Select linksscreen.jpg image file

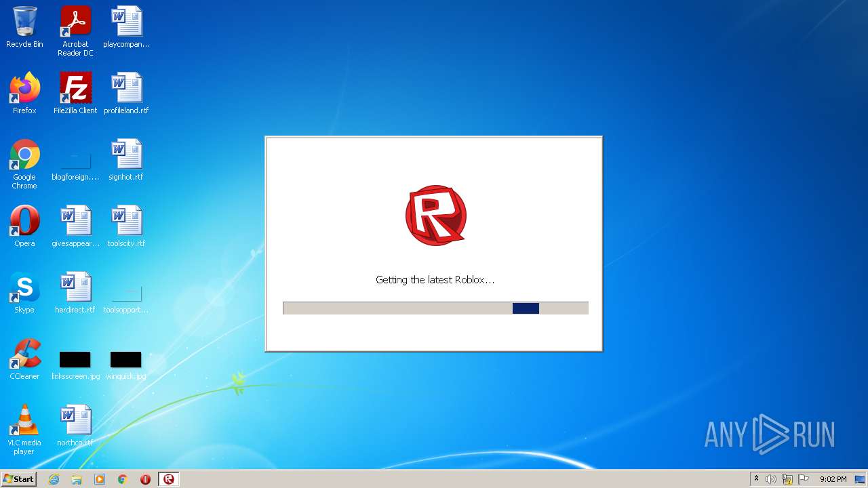click(x=75, y=365)
